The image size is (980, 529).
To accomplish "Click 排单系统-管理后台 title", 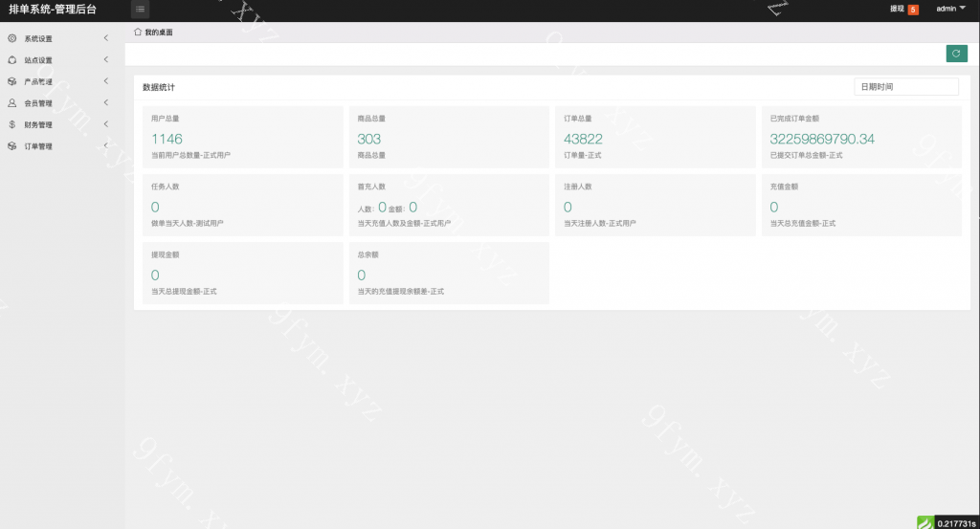I will pyautogui.click(x=53, y=10).
